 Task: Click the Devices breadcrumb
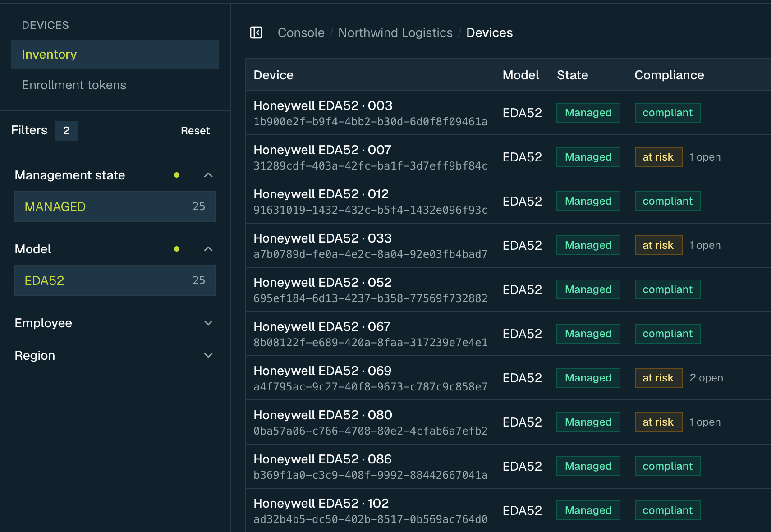(x=490, y=32)
